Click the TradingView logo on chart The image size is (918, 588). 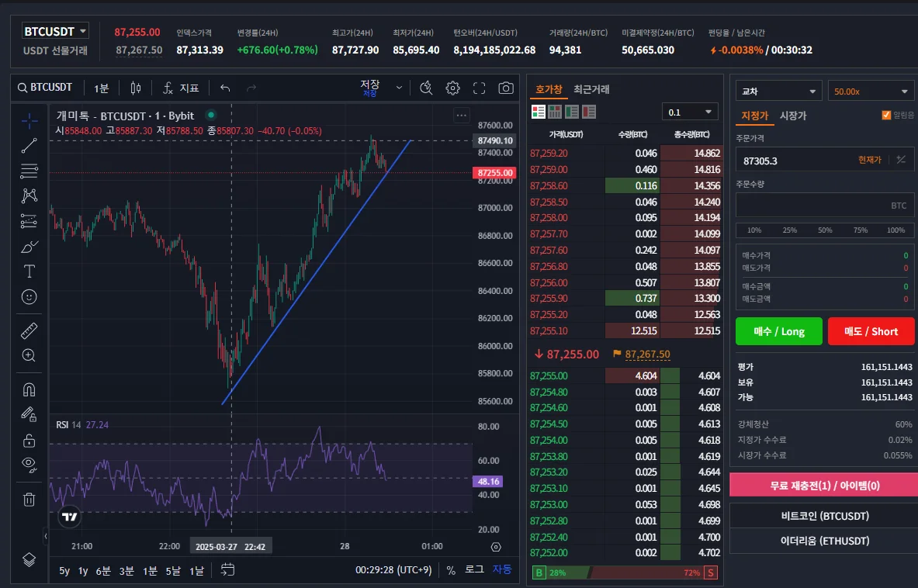click(x=70, y=517)
